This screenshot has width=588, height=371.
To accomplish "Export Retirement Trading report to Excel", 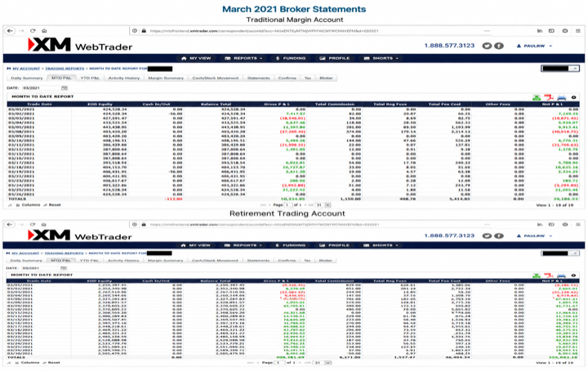I will (x=537, y=275).
